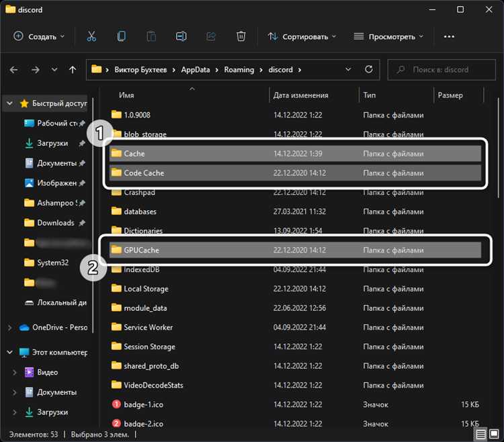Select the Code Cache folder name

(144, 173)
